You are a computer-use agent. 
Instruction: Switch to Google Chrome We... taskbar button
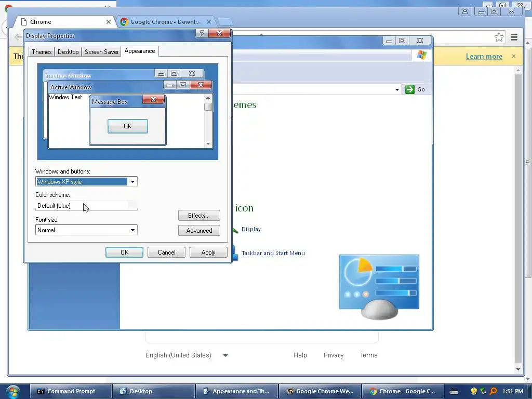coord(320,391)
